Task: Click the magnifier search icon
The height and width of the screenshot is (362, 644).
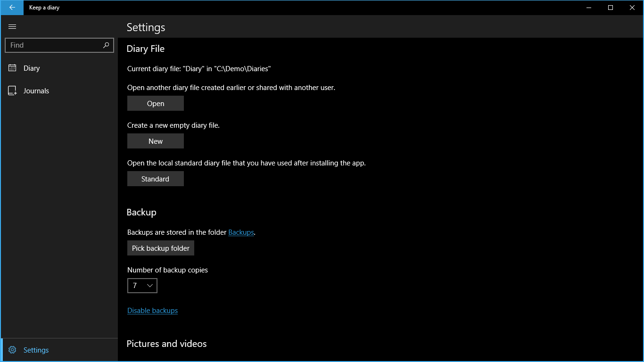Action: click(x=106, y=45)
